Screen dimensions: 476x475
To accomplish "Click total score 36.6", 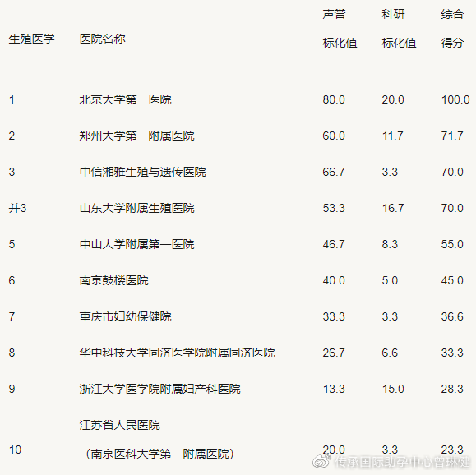I will [x=452, y=316].
